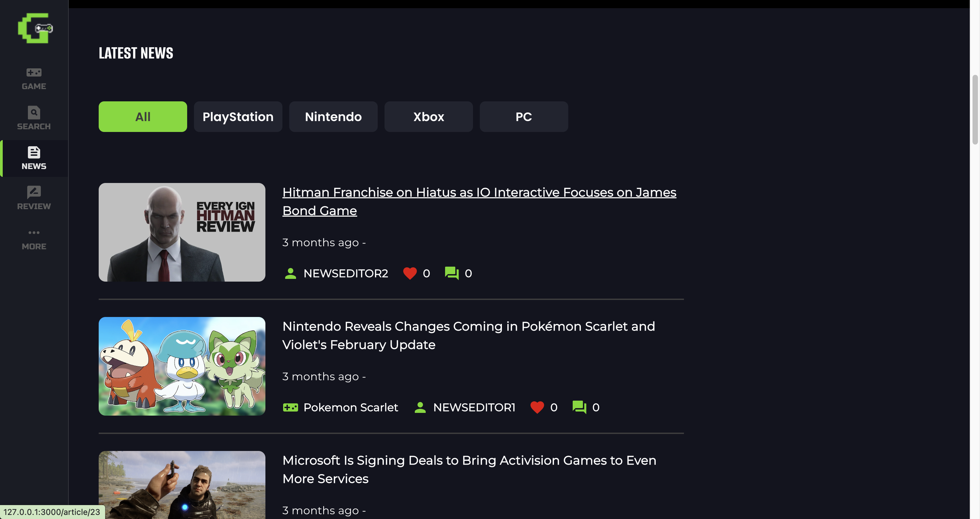980x519 pixels.
Task: Filter news by Nintendo
Action: [x=333, y=117]
